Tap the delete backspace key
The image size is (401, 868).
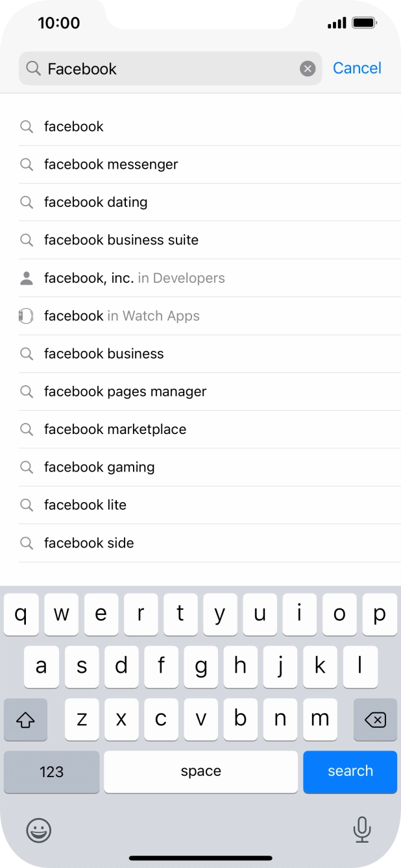(x=375, y=719)
